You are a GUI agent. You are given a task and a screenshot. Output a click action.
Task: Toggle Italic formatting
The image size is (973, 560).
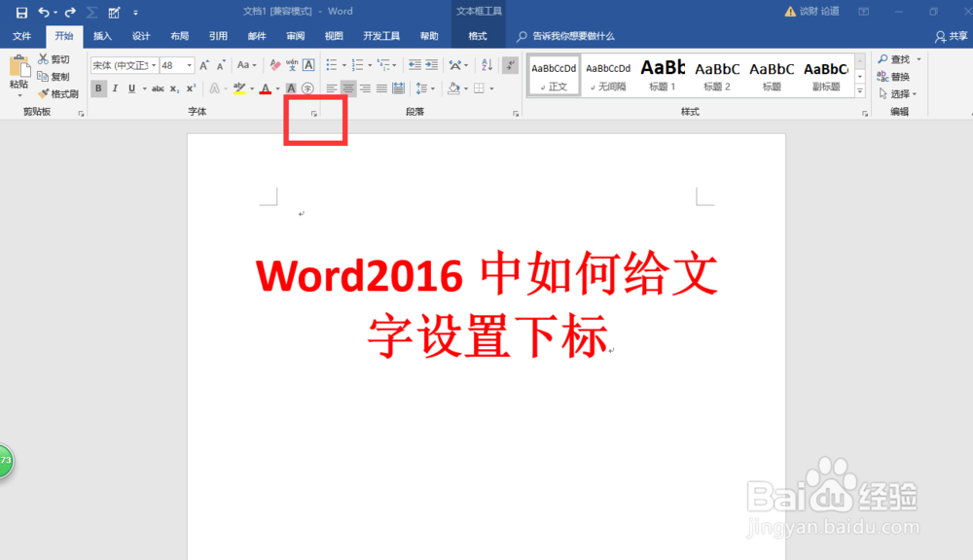(115, 88)
